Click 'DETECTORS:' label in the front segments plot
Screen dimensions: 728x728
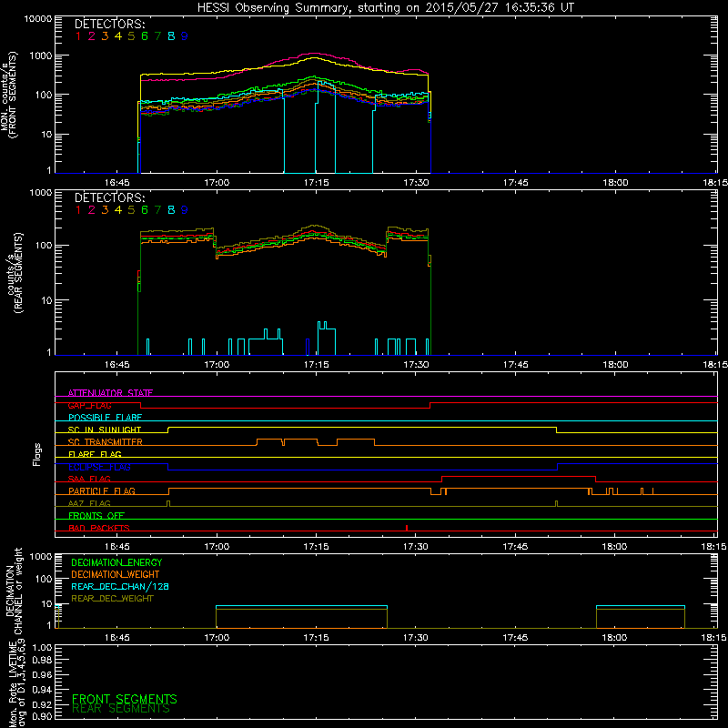tap(109, 24)
